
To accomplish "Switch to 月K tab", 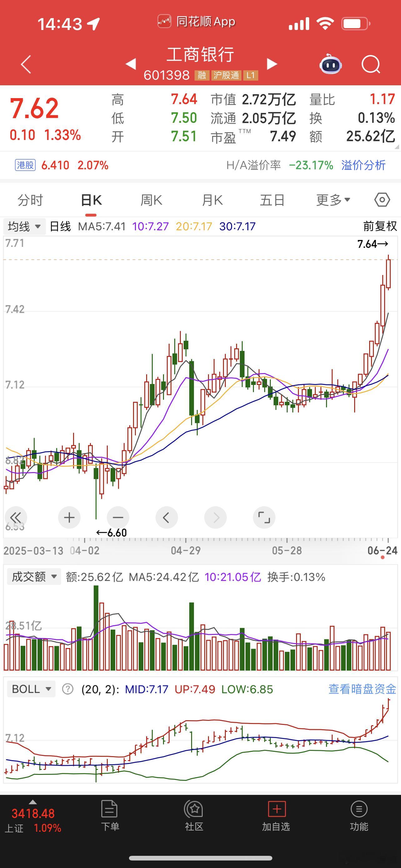I will click(x=212, y=200).
